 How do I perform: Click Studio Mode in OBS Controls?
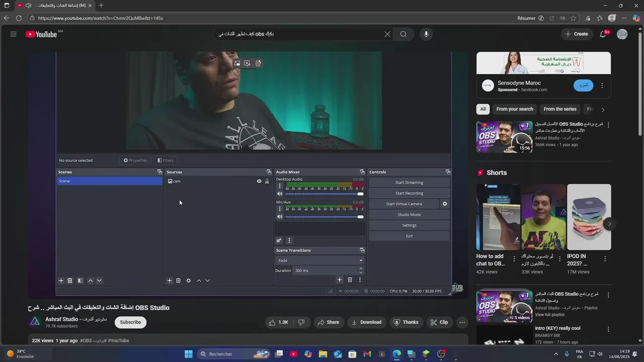(x=409, y=215)
